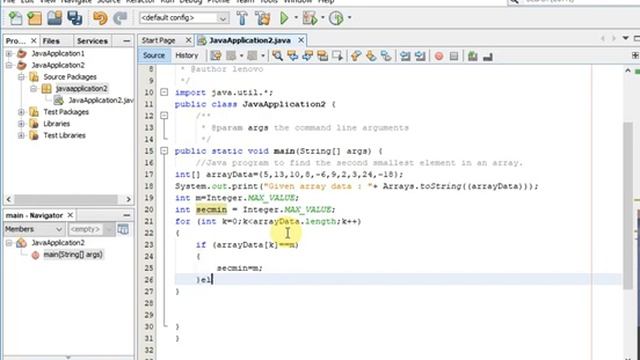
Task: Collapse the import fold at line 10
Action: pyautogui.click(x=164, y=93)
